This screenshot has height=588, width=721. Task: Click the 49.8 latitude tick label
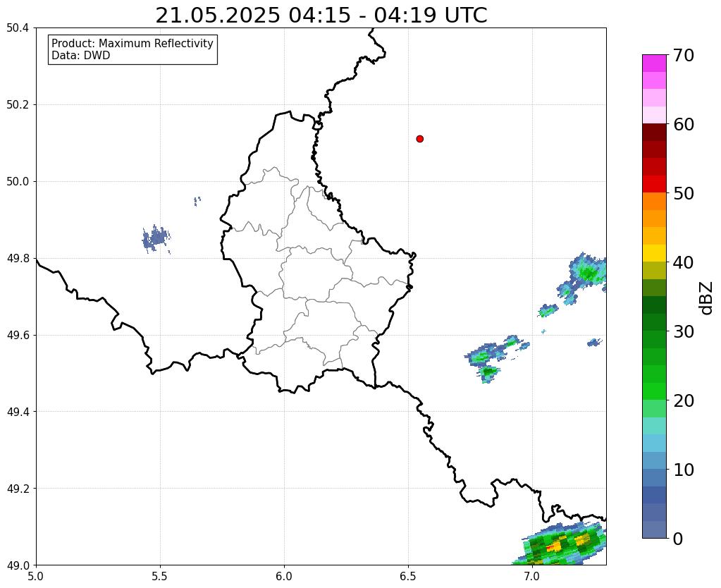click(x=18, y=258)
